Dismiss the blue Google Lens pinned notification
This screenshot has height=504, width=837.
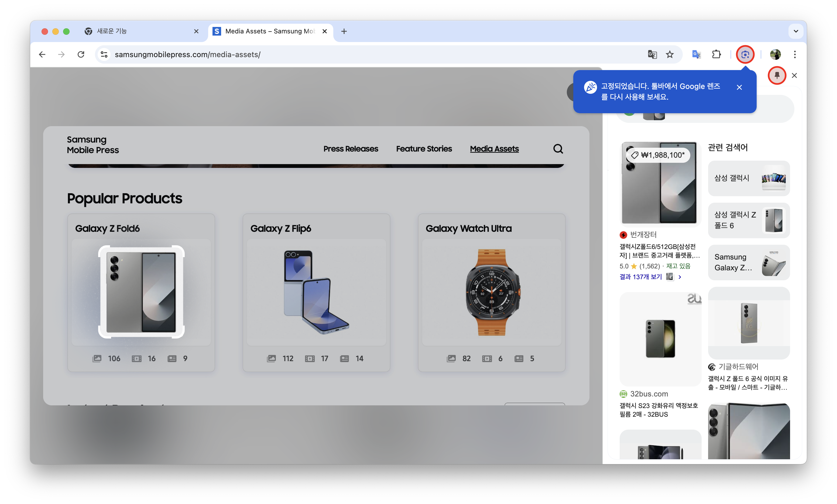tap(739, 87)
